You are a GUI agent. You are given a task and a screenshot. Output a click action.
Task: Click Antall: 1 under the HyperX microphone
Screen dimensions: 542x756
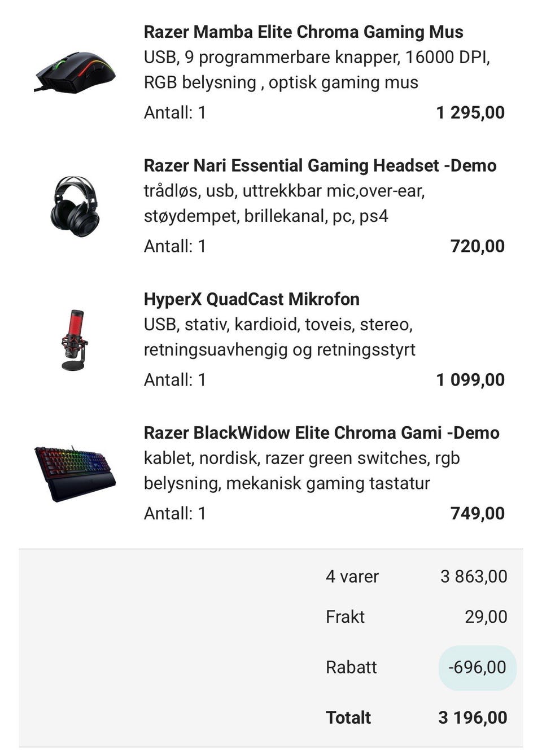(174, 380)
